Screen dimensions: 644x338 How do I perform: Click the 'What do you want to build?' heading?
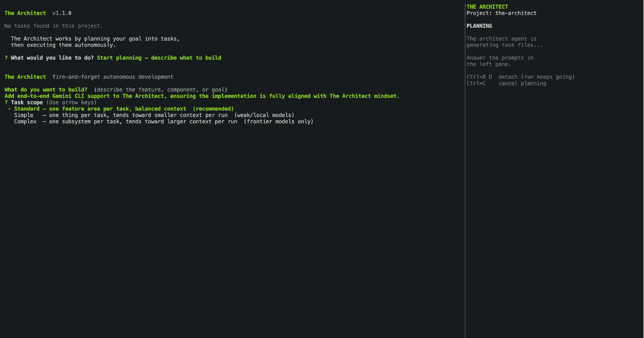click(46, 90)
